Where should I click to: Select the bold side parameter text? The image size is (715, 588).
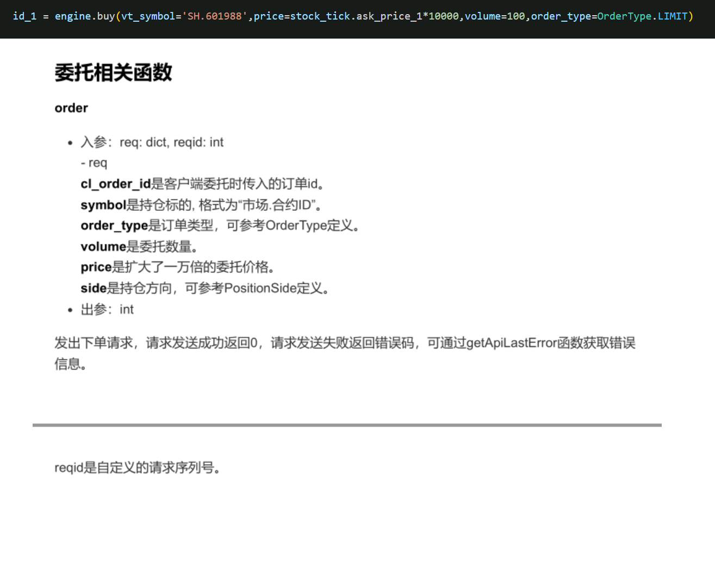[x=93, y=288]
